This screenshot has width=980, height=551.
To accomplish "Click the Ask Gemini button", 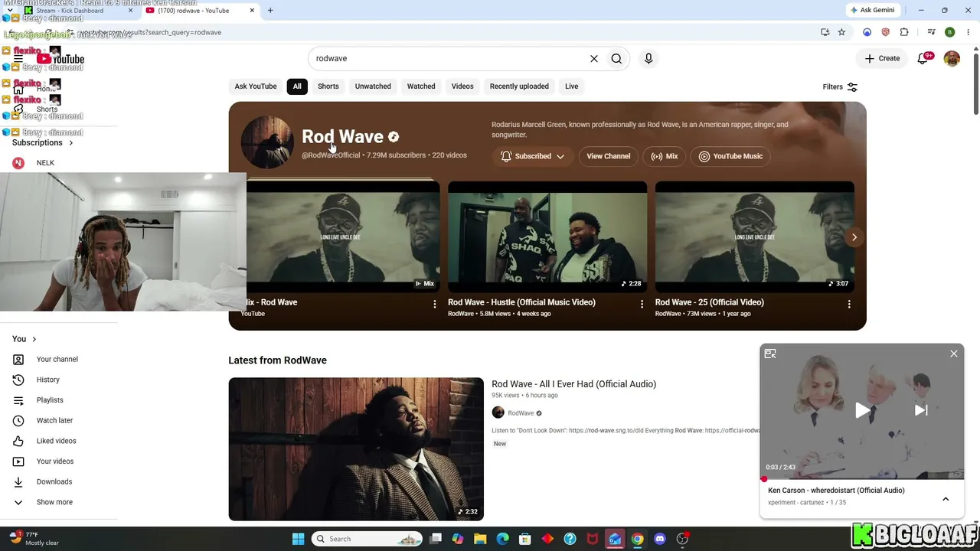I will coord(872,11).
